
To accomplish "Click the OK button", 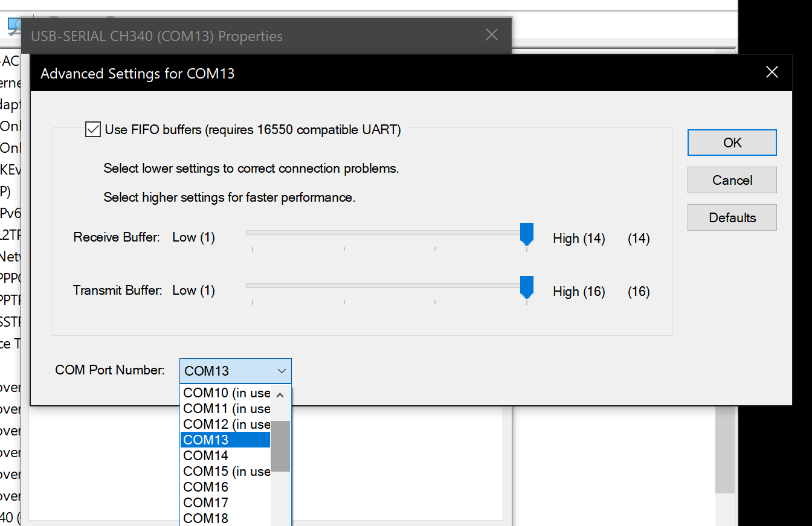I will coord(732,143).
